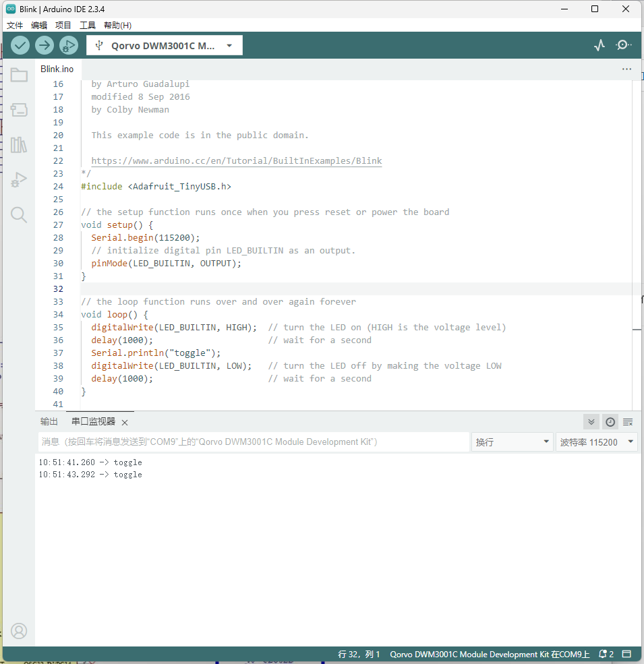Clear the serial monitor output

(x=628, y=422)
